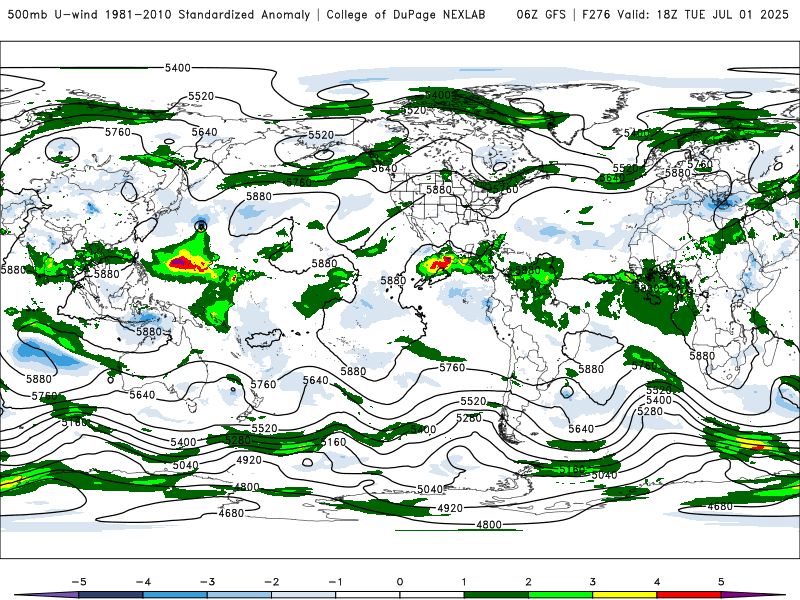Screen dimensions: 800x600
Task: Click the '-3' colorbar label
Action: coord(207,582)
